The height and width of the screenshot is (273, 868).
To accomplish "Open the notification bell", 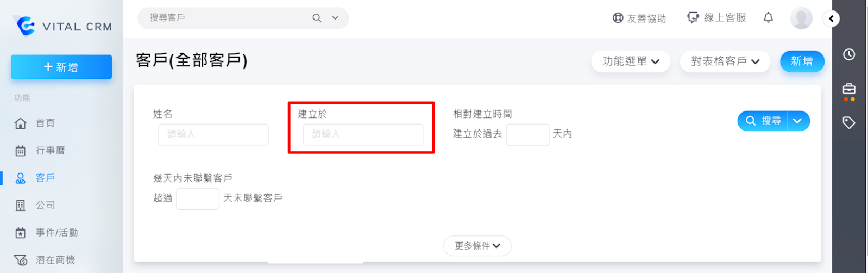I will 768,18.
